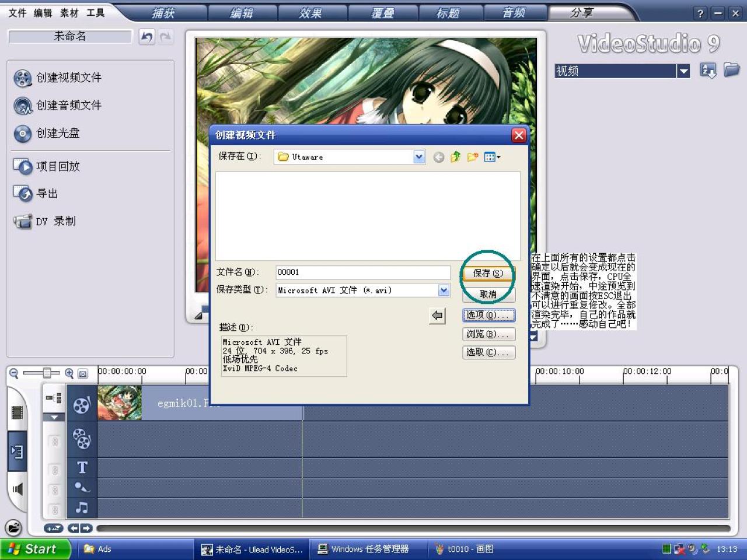Open the 文件 menu
Viewport: 747px width, 560px height.
coord(18,13)
